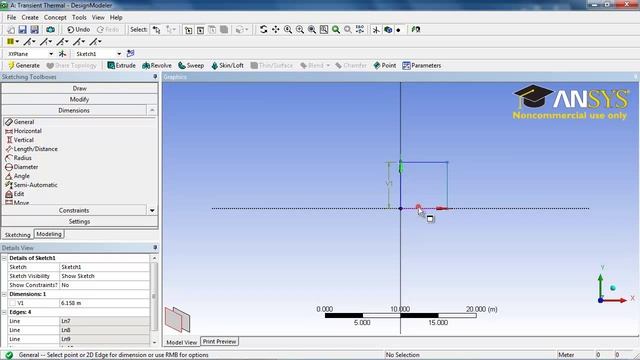Collapse the Dimensions: 1 group

[4, 294]
